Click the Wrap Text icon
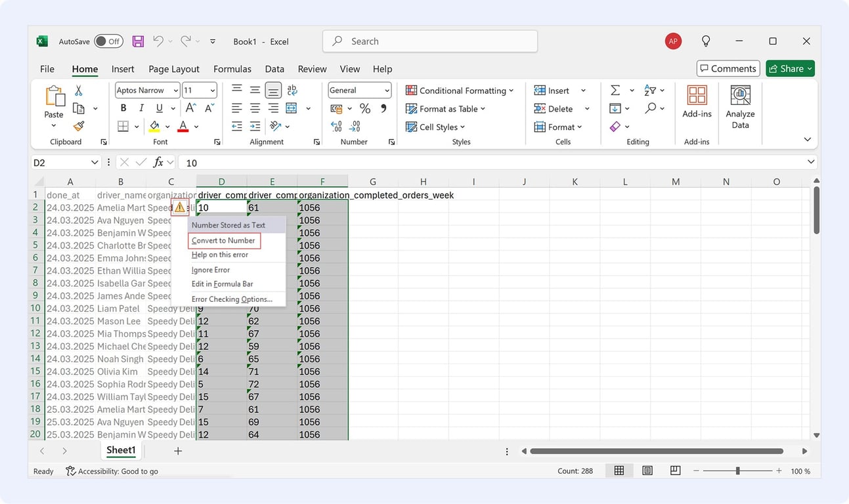Screen dimensions: 849x504 292,90
